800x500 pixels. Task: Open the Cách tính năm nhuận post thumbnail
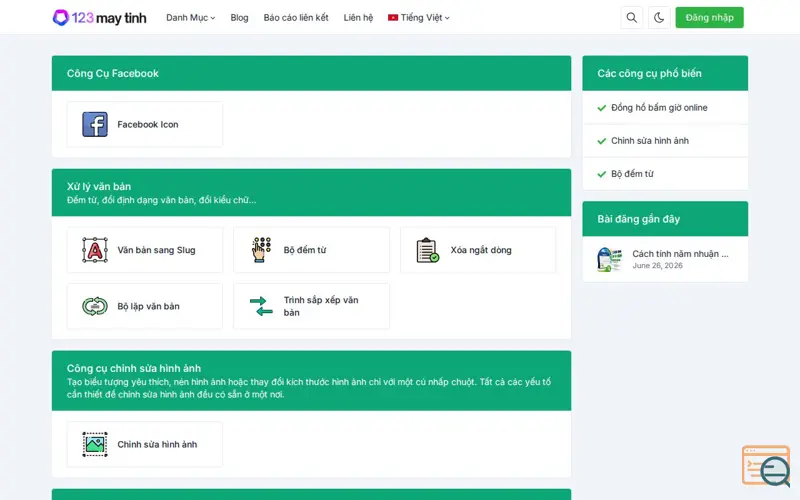point(610,259)
